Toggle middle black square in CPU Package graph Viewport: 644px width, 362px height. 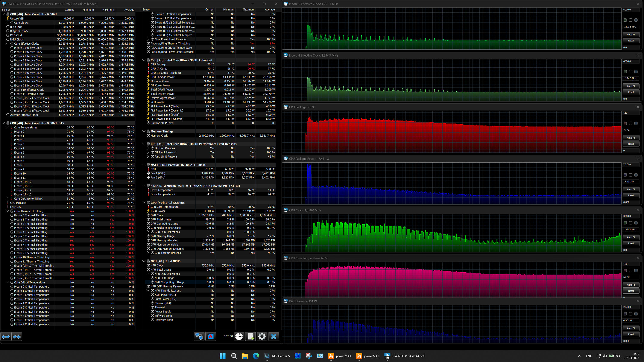[630, 123]
